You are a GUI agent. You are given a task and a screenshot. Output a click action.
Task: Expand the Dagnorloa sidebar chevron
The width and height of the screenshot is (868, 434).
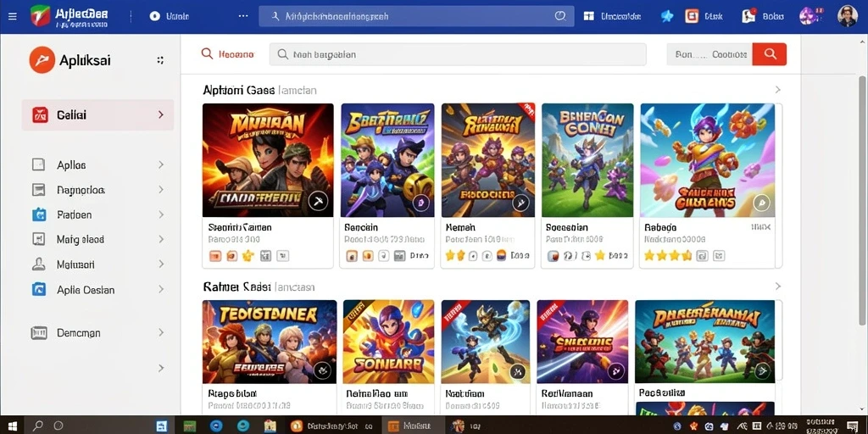click(x=161, y=190)
